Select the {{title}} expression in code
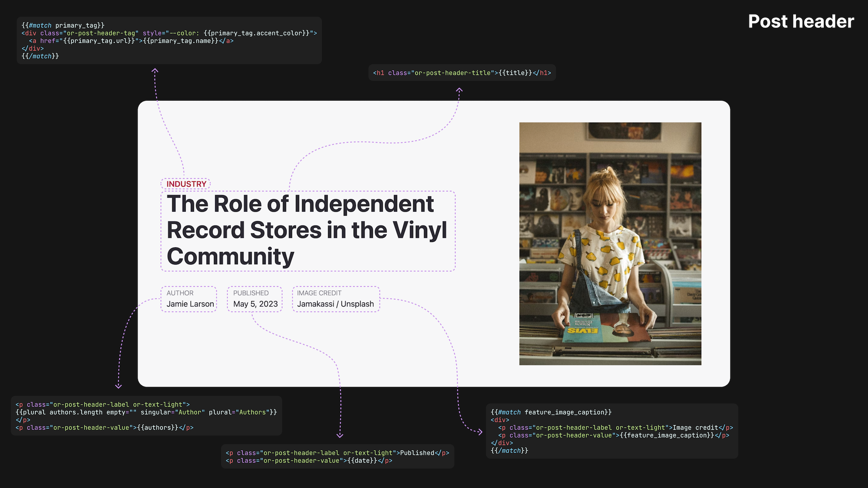Image resolution: width=868 pixels, height=488 pixels. 514,72
